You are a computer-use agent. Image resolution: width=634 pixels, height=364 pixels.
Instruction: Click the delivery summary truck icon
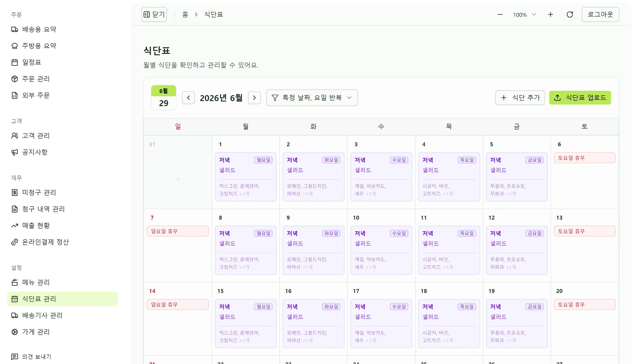tap(14, 29)
